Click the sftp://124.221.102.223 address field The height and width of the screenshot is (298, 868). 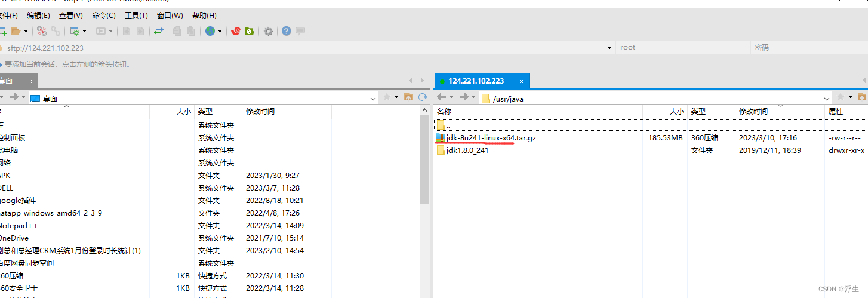tap(304, 48)
